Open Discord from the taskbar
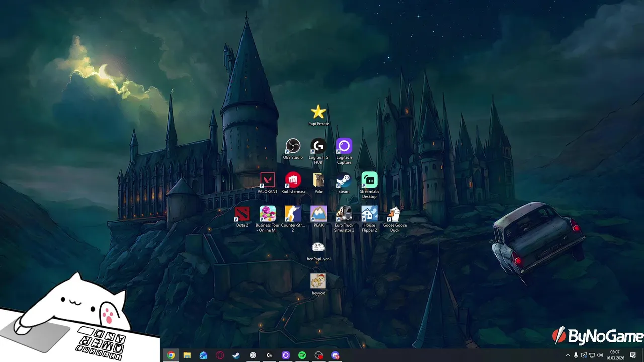Viewport: 644px width, 362px height. [335, 355]
